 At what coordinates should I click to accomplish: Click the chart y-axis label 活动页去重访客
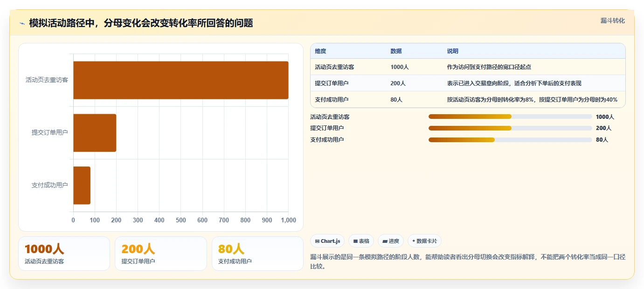pos(47,80)
